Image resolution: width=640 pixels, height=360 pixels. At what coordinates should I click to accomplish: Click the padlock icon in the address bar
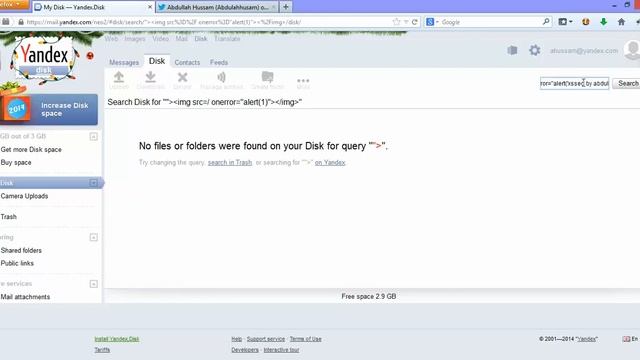pos(21,22)
